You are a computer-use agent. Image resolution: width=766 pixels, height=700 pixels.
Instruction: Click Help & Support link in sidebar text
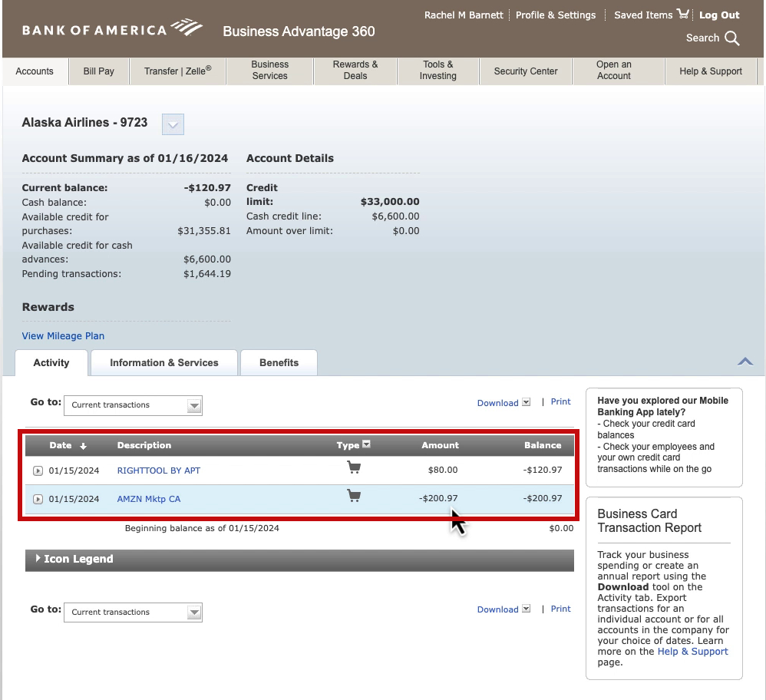[x=692, y=652]
